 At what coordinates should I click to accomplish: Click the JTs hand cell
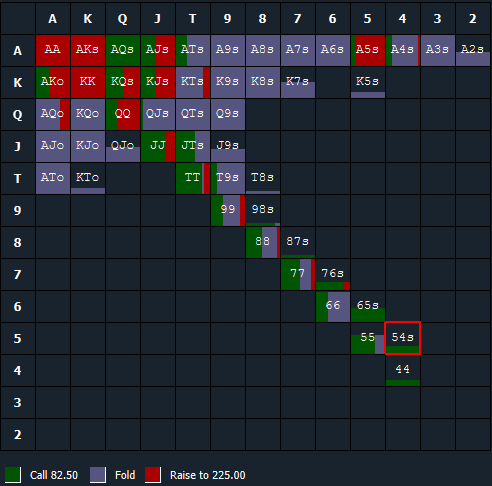point(193,146)
